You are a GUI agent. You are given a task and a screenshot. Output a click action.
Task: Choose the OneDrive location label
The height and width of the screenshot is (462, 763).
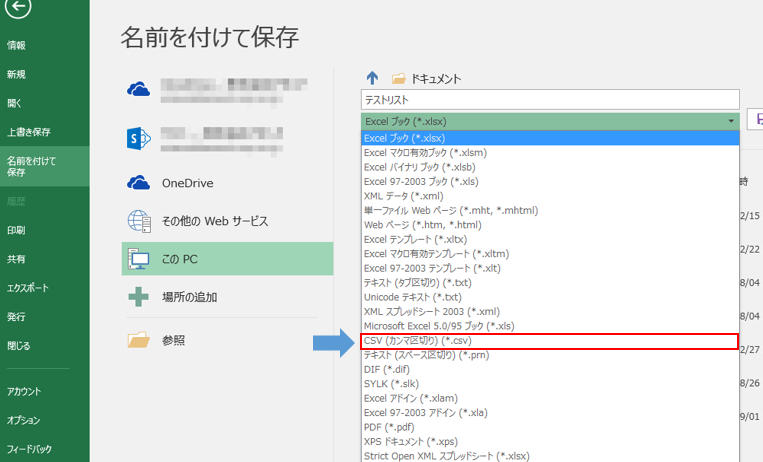click(187, 183)
